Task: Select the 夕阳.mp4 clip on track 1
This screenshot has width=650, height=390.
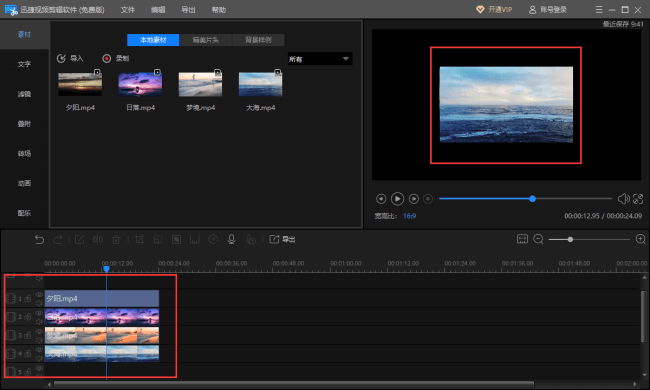Action: click(102, 298)
